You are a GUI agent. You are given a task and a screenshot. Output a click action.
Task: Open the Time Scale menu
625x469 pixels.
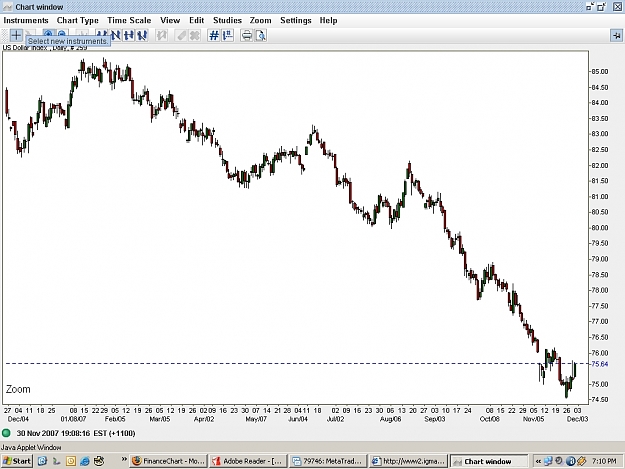pos(129,20)
